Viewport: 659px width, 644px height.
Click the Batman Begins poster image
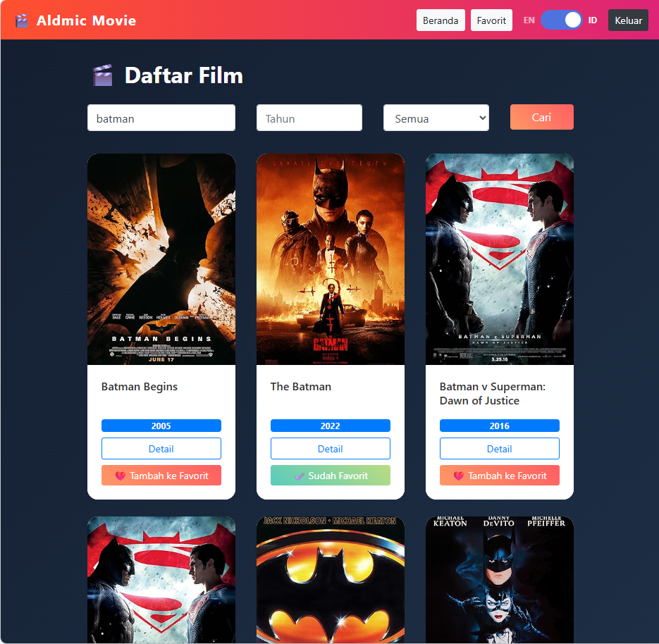tap(161, 259)
